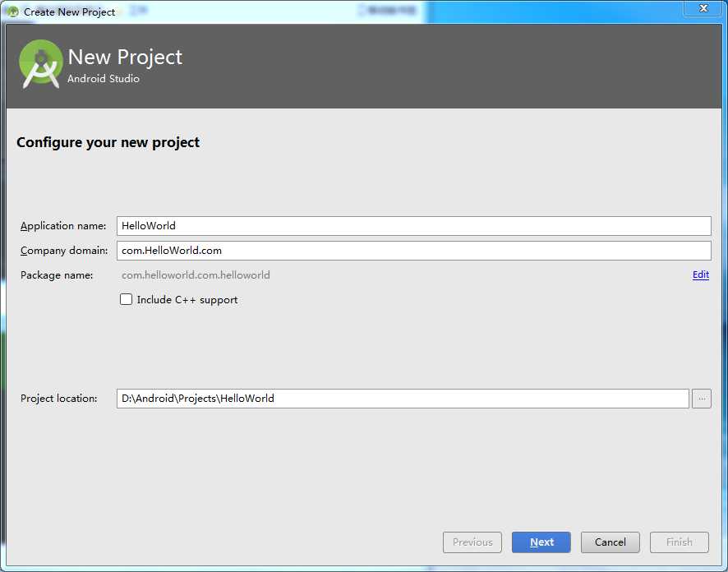Click the 'Company domain:' label
The height and width of the screenshot is (572, 728).
click(64, 250)
